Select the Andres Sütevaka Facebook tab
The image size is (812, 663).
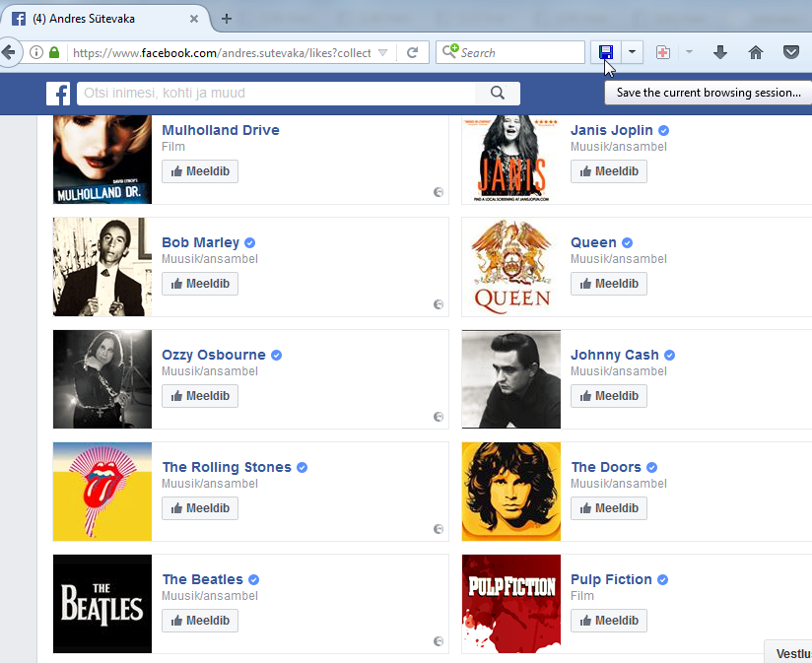[x=103, y=19]
